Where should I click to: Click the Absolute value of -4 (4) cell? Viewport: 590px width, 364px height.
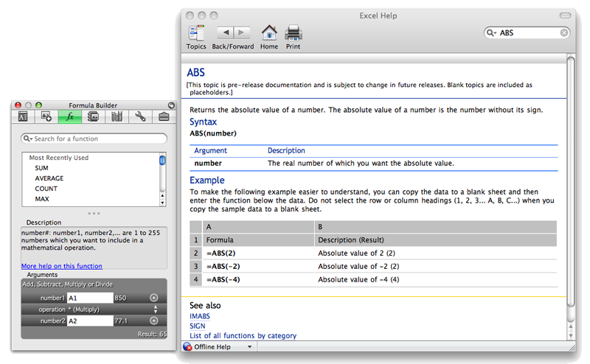436,279
